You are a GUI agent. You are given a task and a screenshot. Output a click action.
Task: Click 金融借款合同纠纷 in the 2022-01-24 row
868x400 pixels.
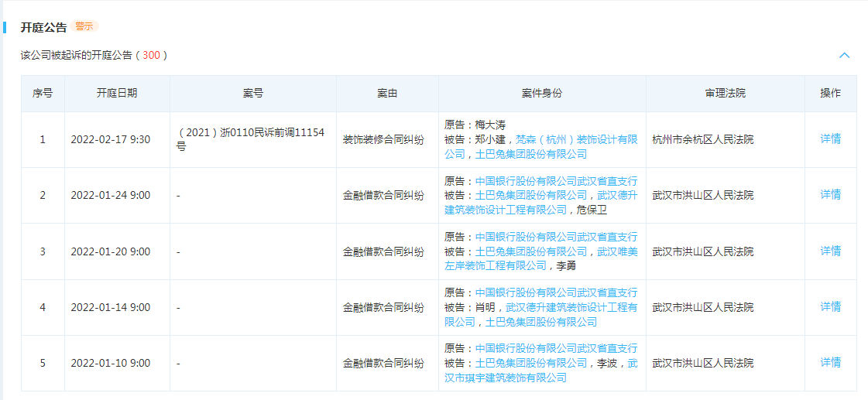pyautogui.click(x=383, y=195)
